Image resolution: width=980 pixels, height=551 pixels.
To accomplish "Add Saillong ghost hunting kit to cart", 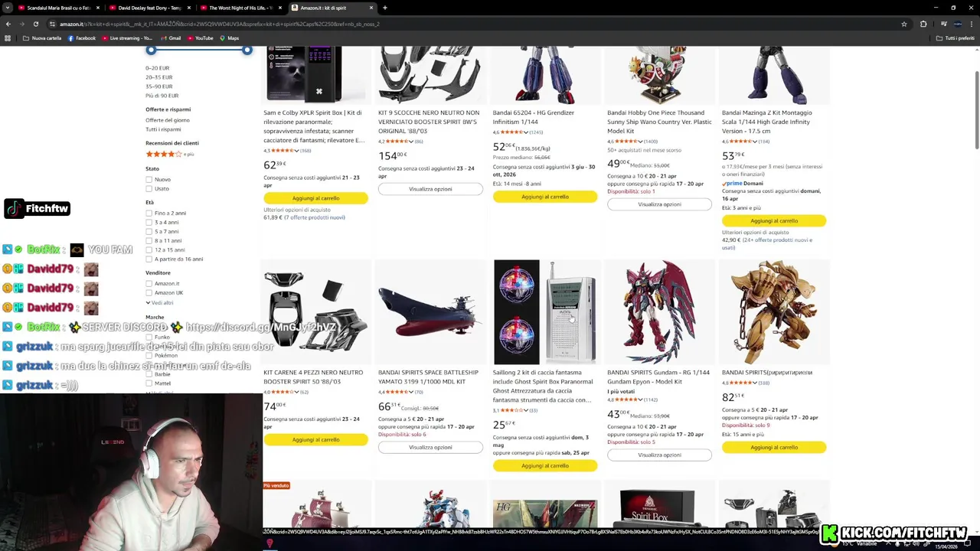I will click(x=544, y=465).
